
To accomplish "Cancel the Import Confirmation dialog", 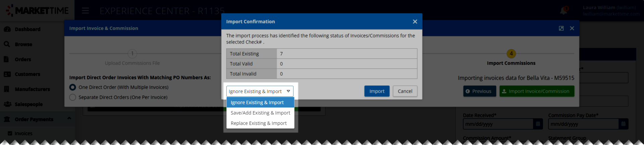I will pyautogui.click(x=405, y=91).
